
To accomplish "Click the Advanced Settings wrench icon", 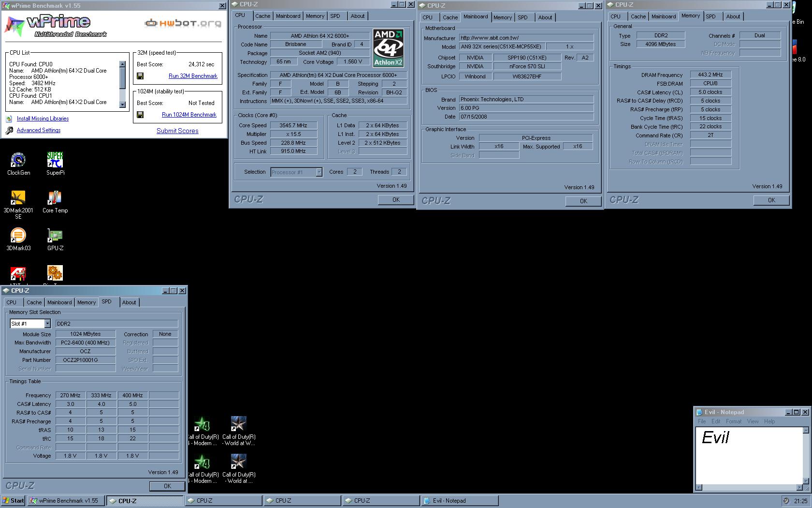I will point(9,130).
